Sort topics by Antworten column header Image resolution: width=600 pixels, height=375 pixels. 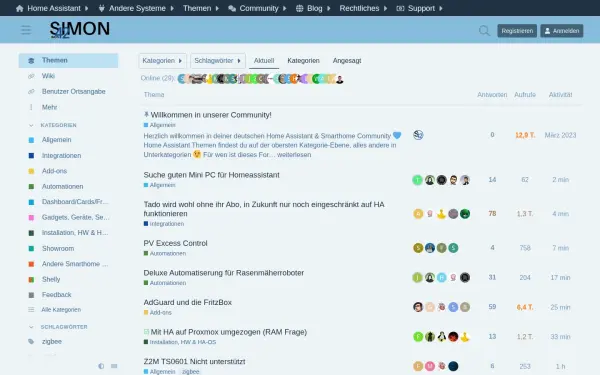click(x=492, y=95)
